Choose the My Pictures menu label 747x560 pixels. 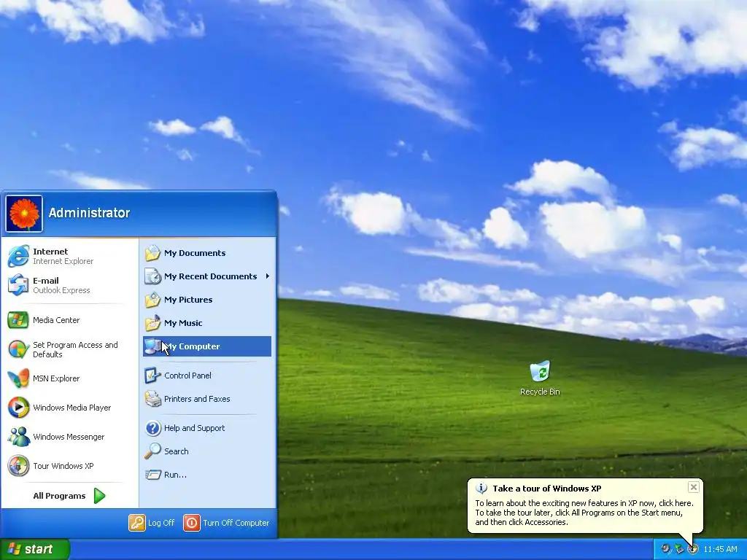pos(188,300)
